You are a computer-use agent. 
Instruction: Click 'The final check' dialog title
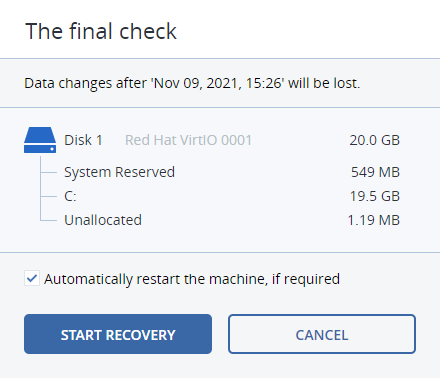pos(101,31)
